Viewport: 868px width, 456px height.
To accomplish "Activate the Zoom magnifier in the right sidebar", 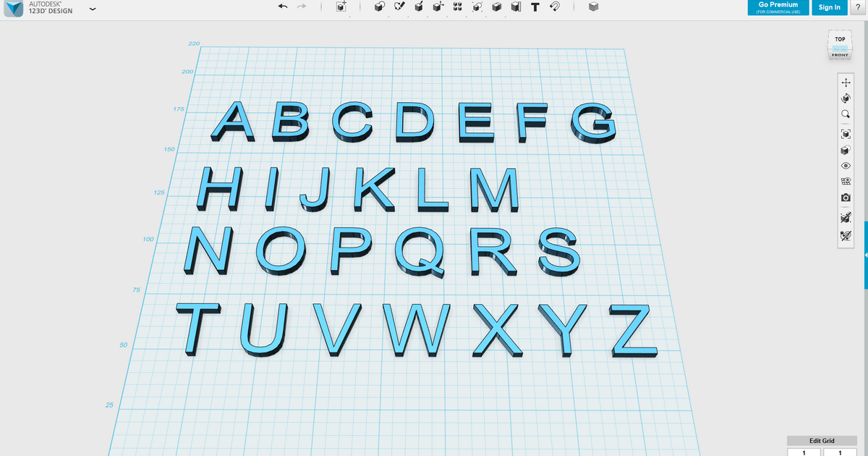I will (x=846, y=114).
